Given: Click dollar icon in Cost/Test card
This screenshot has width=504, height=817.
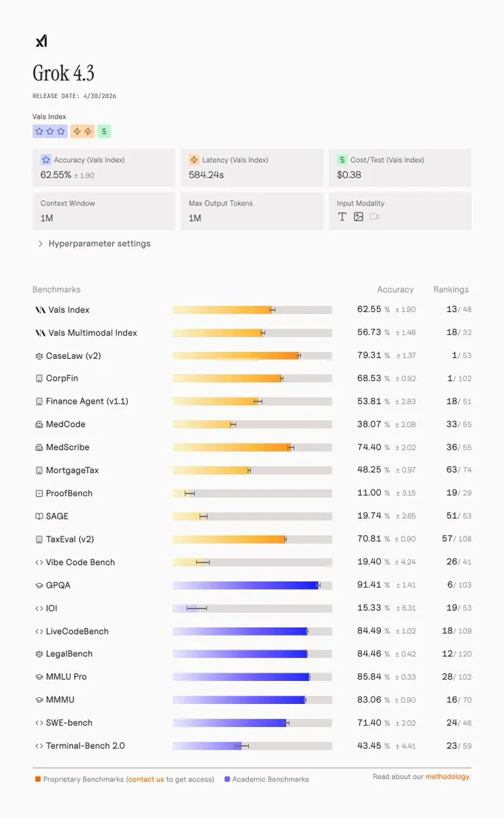Looking at the screenshot, I should 342,160.
